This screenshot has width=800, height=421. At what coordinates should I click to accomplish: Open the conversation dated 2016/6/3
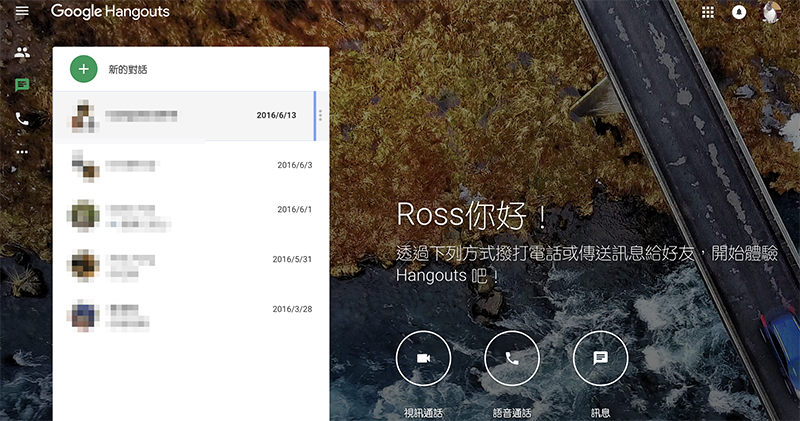pyautogui.click(x=191, y=165)
